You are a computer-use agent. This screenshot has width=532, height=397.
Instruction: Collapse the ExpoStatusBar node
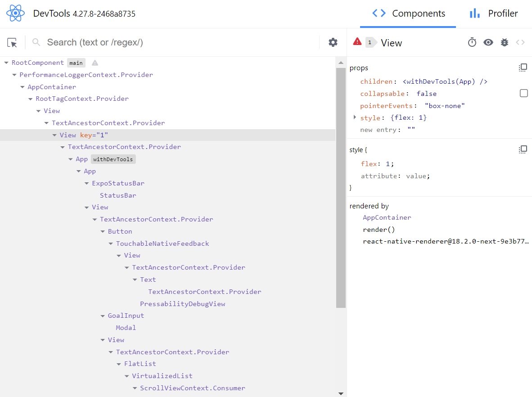tap(86, 183)
